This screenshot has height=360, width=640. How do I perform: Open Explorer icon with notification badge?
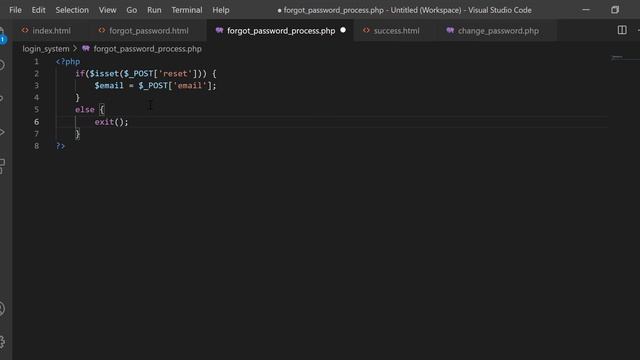(2, 35)
